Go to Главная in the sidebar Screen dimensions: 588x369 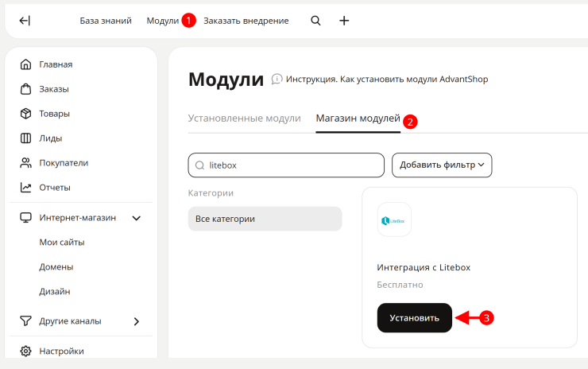pos(56,64)
